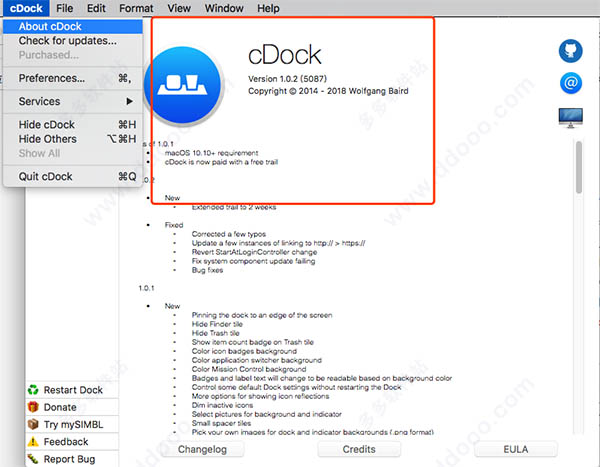Choose Quit cDock menu item

pyautogui.click(x=73, y=176)
